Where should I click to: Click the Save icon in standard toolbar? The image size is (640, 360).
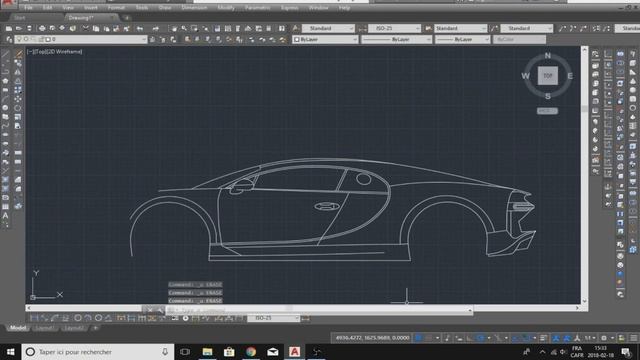point(29,29)
